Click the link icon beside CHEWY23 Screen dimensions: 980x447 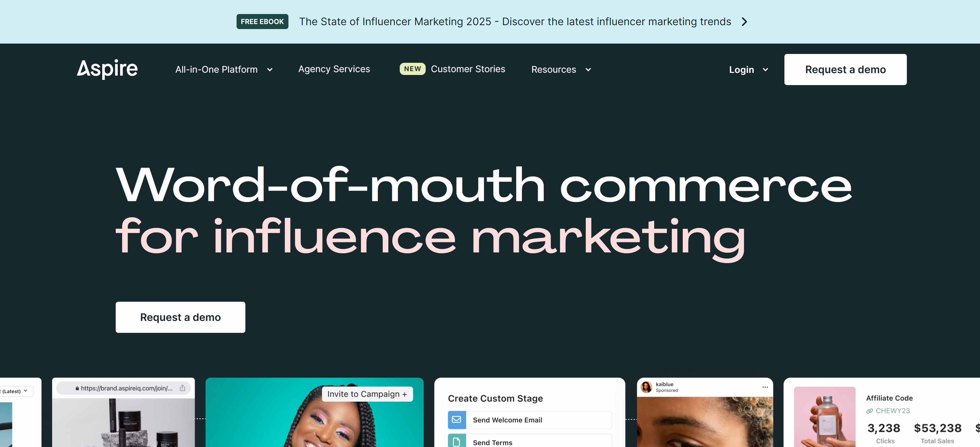pos(869,411)
